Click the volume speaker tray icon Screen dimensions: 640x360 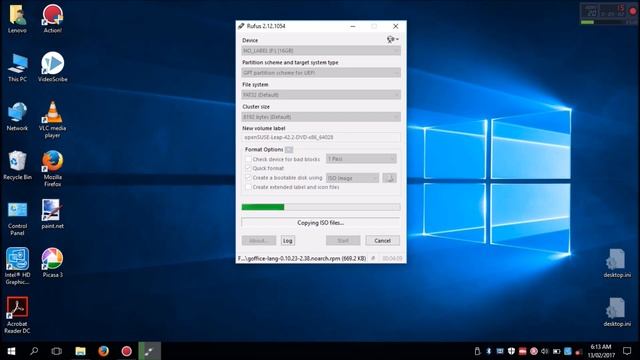(544, 351)
